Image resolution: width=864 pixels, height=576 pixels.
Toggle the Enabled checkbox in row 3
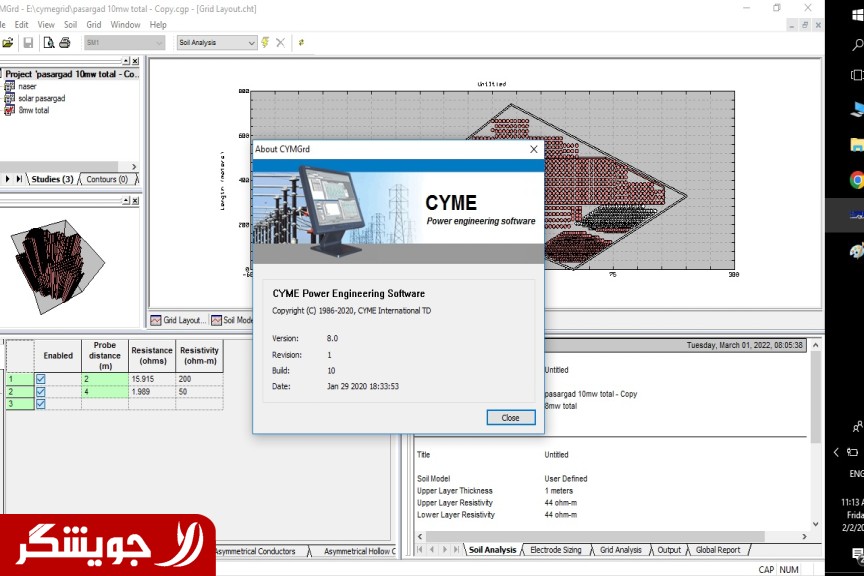[x=41, y=403]
